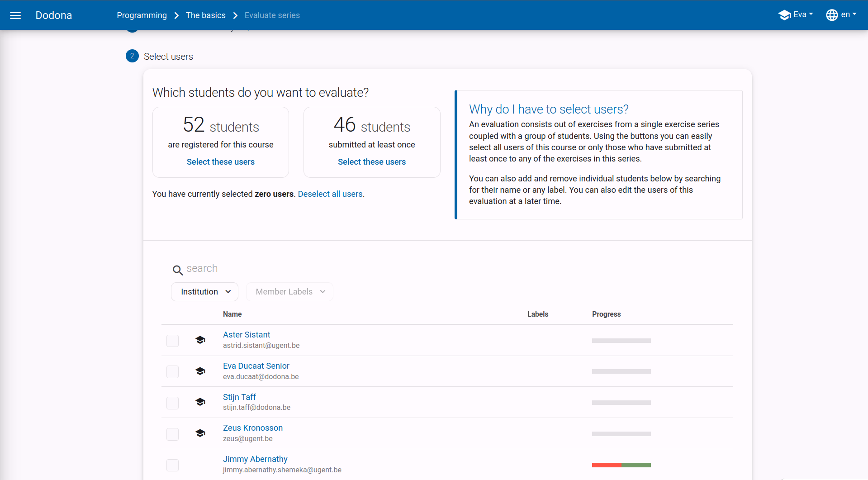
Task: Open Eva Ducaat Senior profile link
Action: point(256,366)
